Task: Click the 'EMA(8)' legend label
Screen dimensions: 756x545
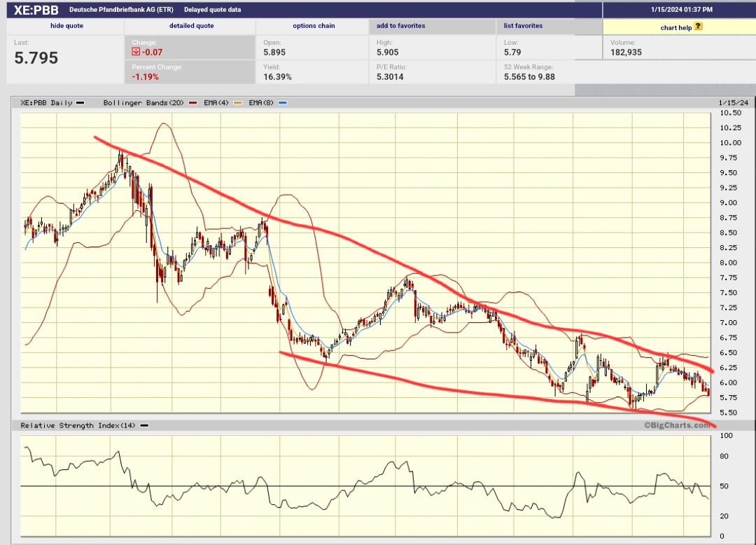Action: point(261,103)
